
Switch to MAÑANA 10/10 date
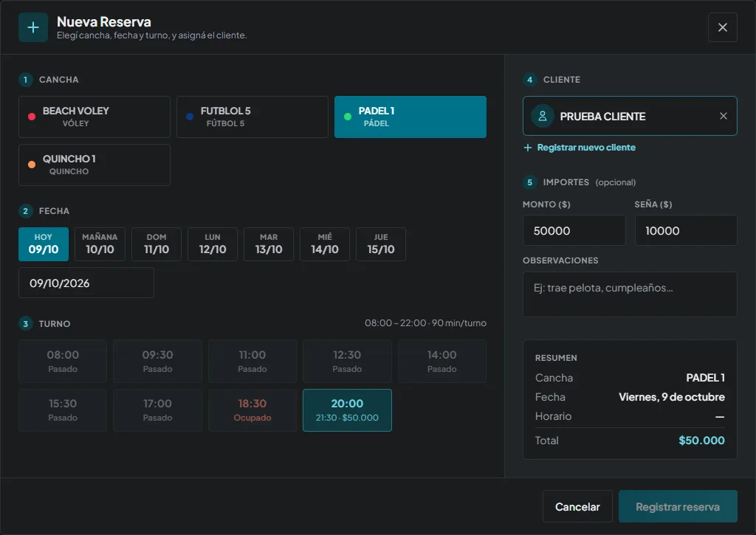(x=100, y=244)
